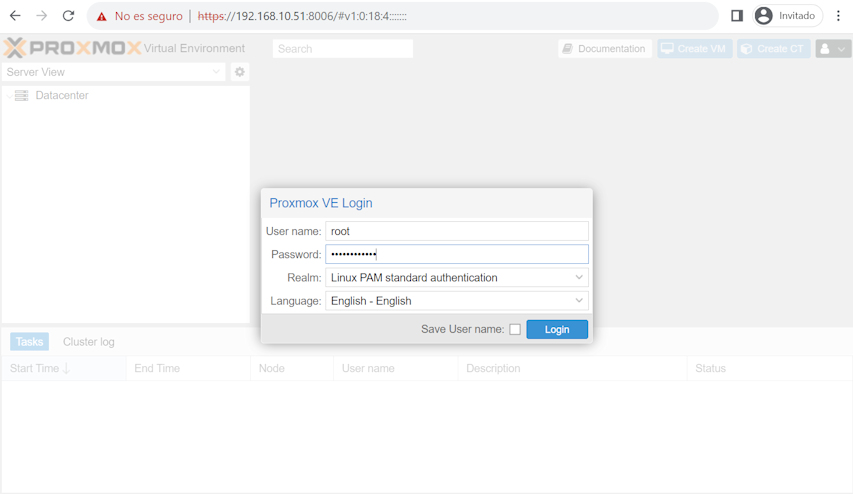Click the User name column header in task table
Image resolution: width=853 pixels, height=494 pixels.
click(x=396, y=368)
